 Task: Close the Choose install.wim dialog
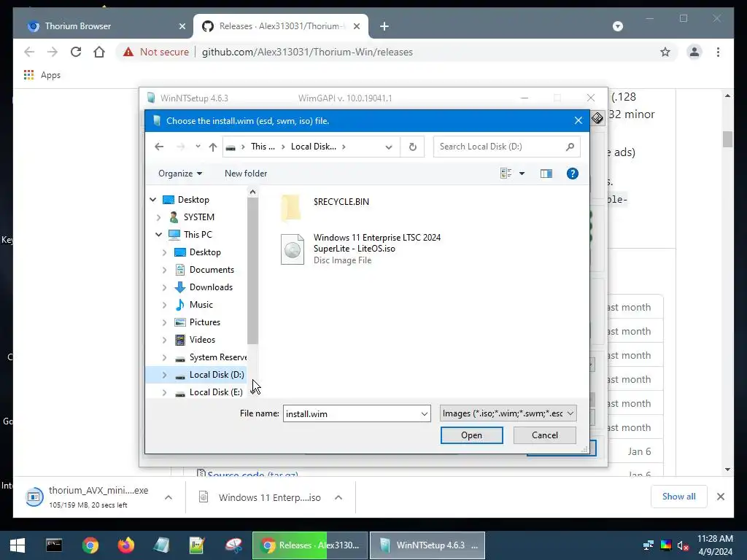(x=578, y=120)
